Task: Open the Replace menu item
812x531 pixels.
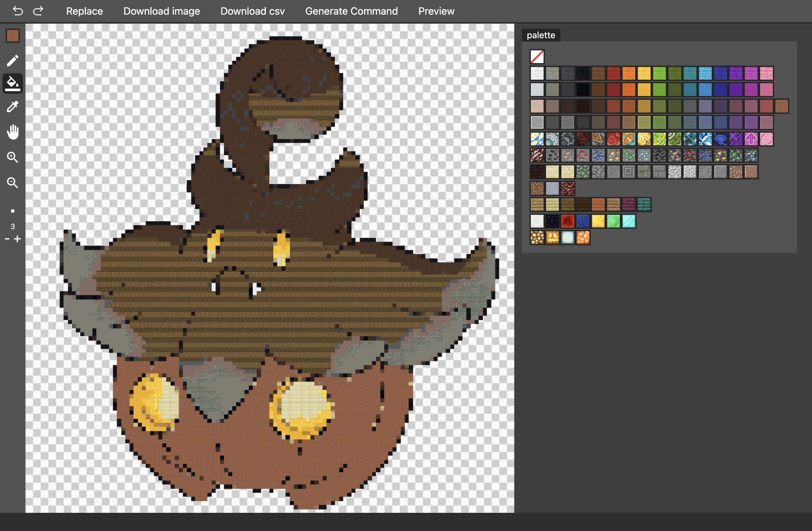Action: pyautogui.click(x=84, y=11)
